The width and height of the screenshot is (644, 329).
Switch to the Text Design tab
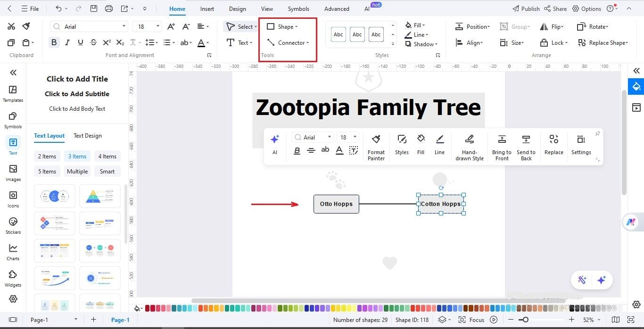88,136
